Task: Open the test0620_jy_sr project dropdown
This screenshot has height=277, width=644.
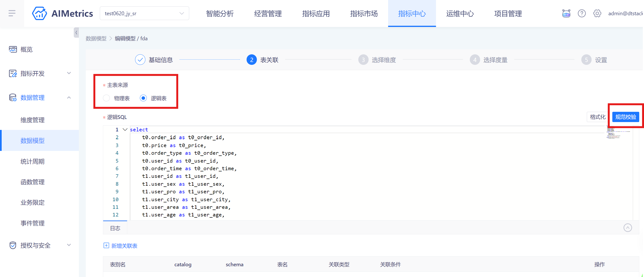Action: (x=144, y=13)
